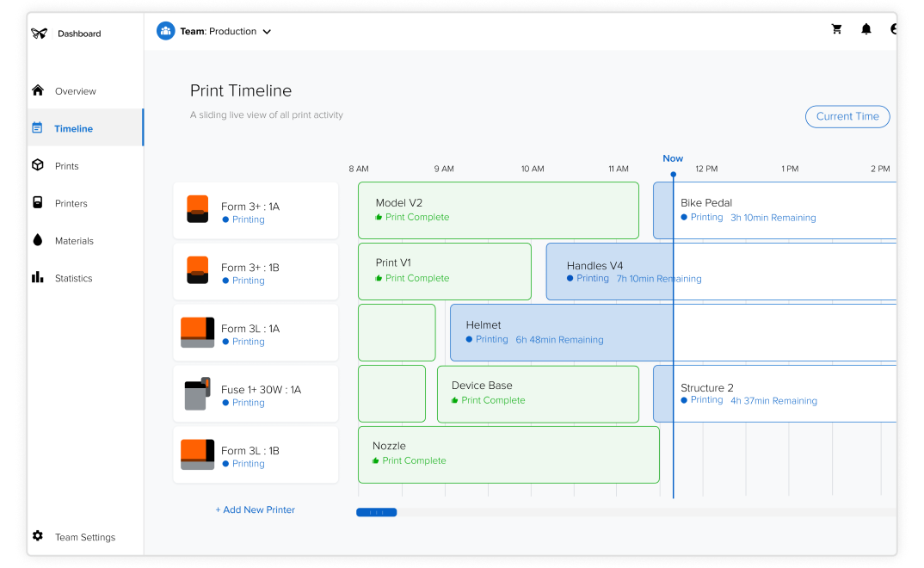Image resolution: width=924 pixels, height=568 pixels.
Task: Click the butterfly logo icon
Action: point(40,34)
